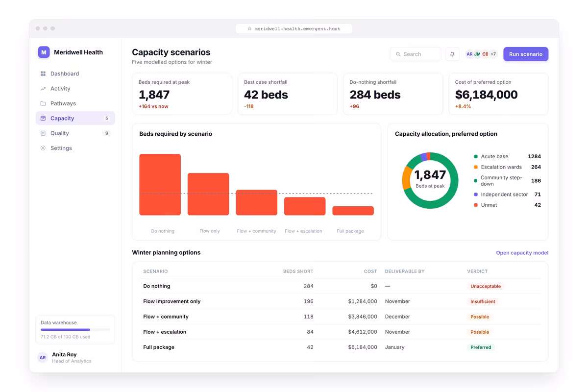
Task: Click the data warehouse storage bar
Action: [x=75, y=330]
